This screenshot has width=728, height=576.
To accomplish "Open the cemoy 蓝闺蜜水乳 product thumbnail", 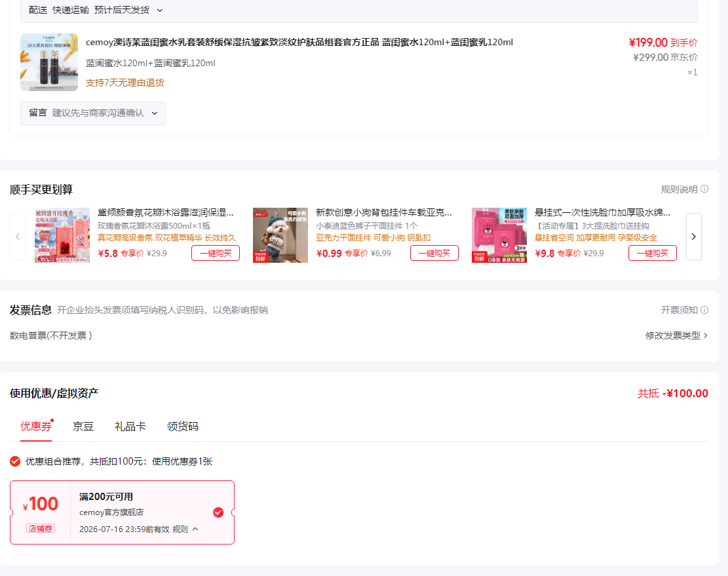I will 49,62.
